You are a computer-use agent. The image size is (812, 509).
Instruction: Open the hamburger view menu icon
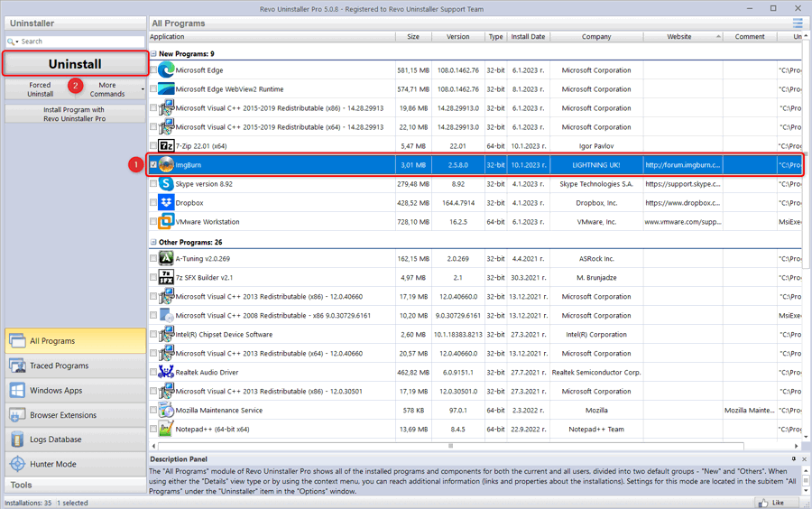798,23
